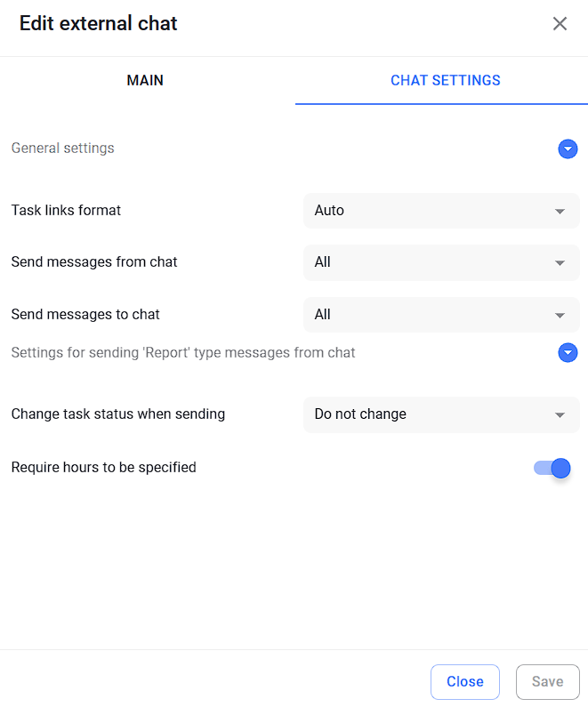Collapse the Report type messages section arrow
The width and height of the screenshot is (588, 707).
(x=568, y=352)
